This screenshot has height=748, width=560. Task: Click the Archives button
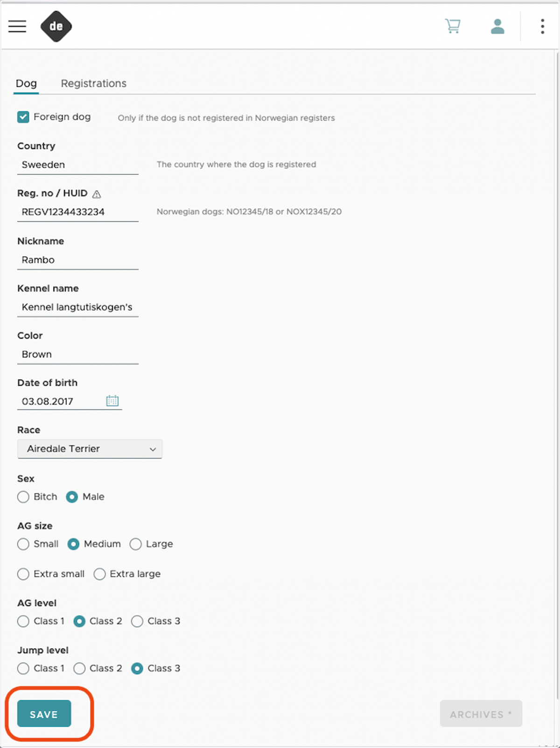click(481, 713)
